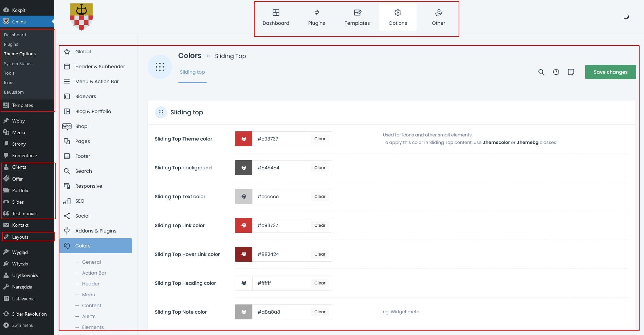Click the crest logo image
The width and height of the screenshot is (644, 335).
click(81, 17)
